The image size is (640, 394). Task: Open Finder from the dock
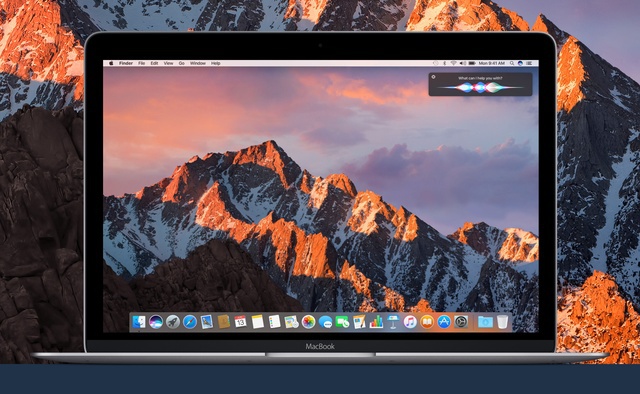[139, 322]
